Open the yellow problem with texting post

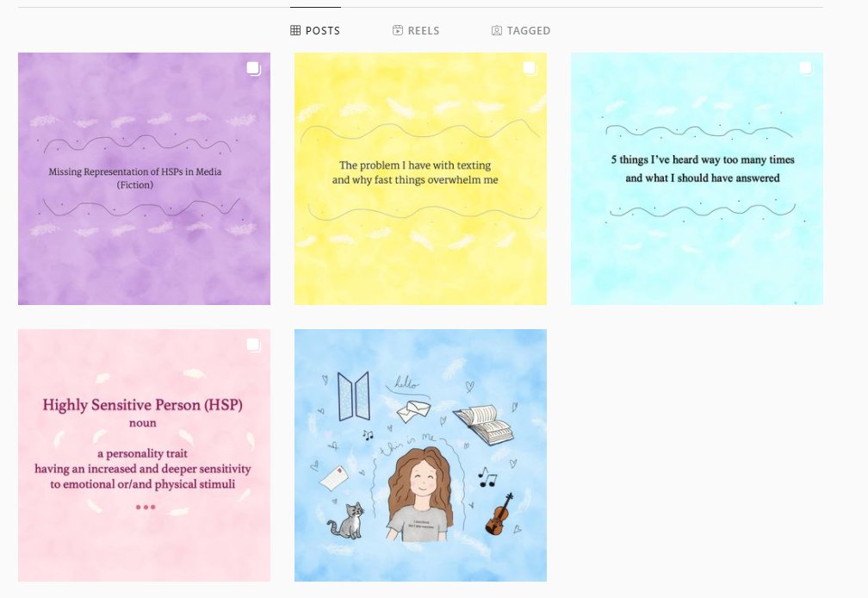[420, 179]
